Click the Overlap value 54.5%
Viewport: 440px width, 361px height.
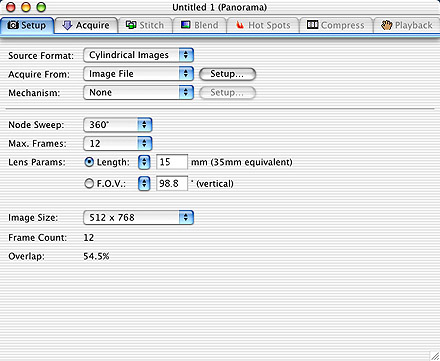[x=96, y=256]
